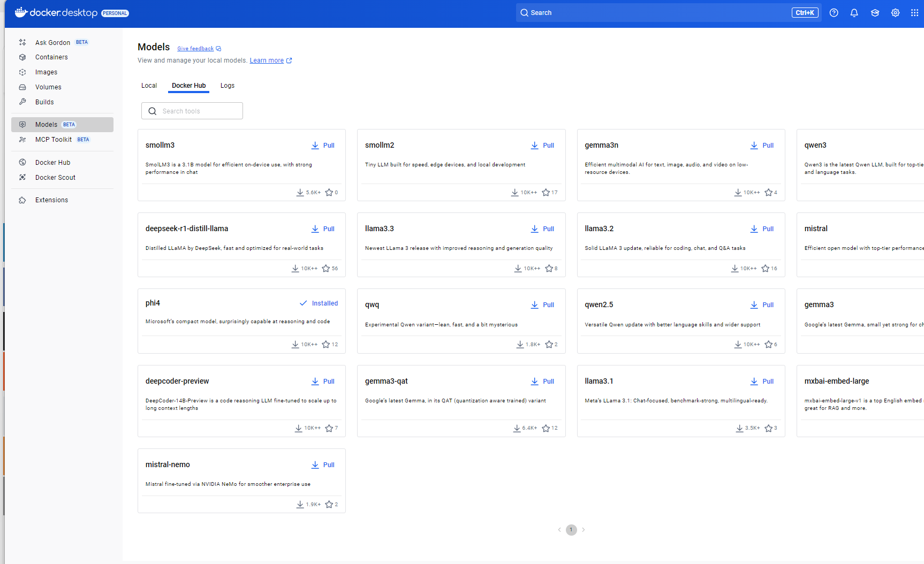Click the star icon on phi4 card
This screenshot has height=564, width=924.
coord(325,345)
